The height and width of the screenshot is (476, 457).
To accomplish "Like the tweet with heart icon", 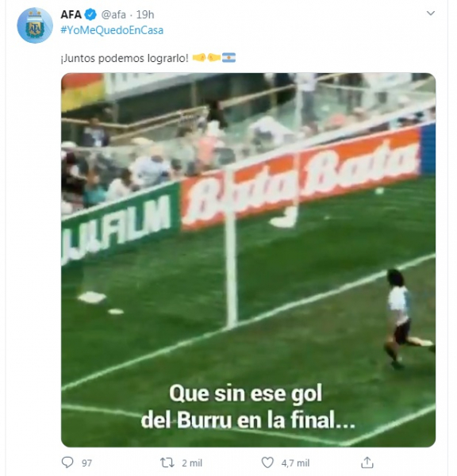I will tap(267, 463).
